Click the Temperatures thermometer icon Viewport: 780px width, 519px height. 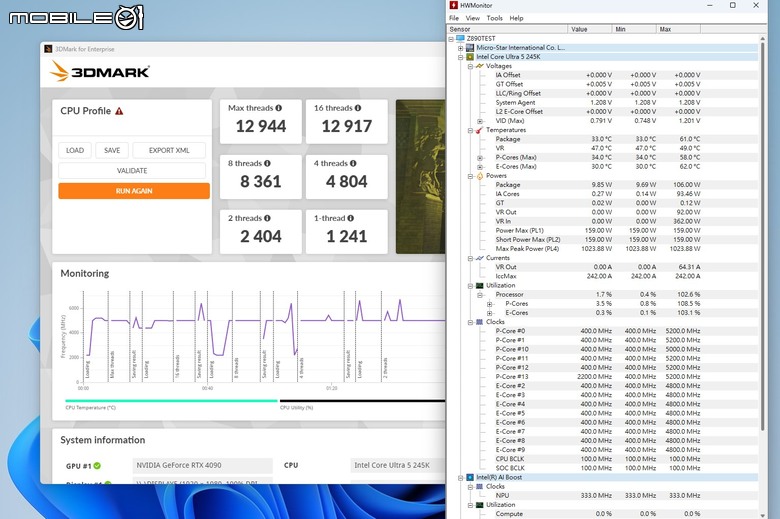[479, 130]
